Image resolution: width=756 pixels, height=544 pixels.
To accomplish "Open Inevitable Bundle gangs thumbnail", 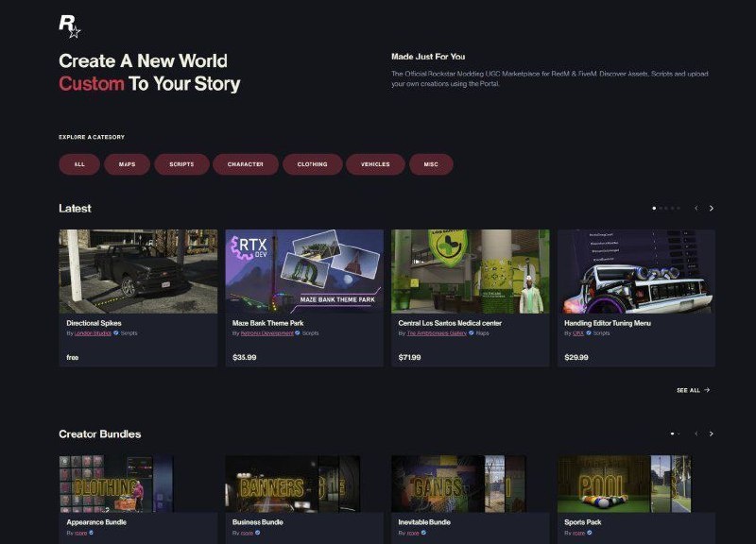I will click(458, 484).
